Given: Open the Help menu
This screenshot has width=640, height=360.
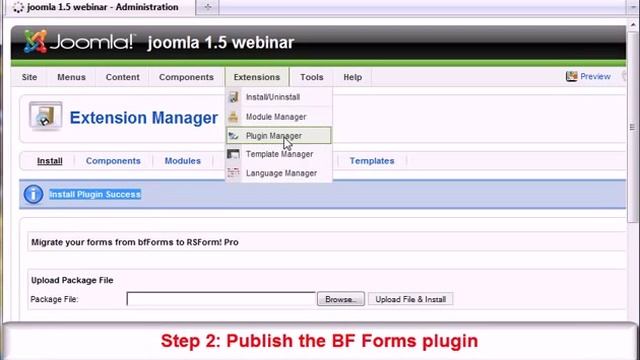Looking at the screenshot, I should point(353,77).
